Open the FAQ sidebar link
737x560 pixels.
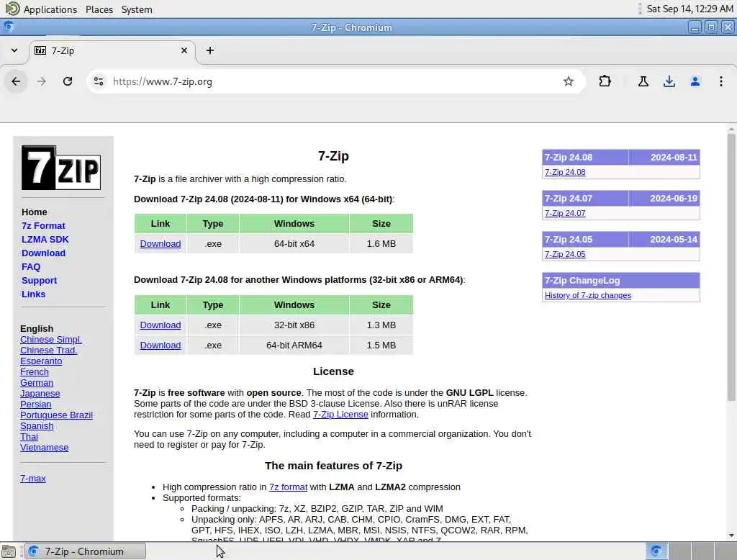[31, 266]
